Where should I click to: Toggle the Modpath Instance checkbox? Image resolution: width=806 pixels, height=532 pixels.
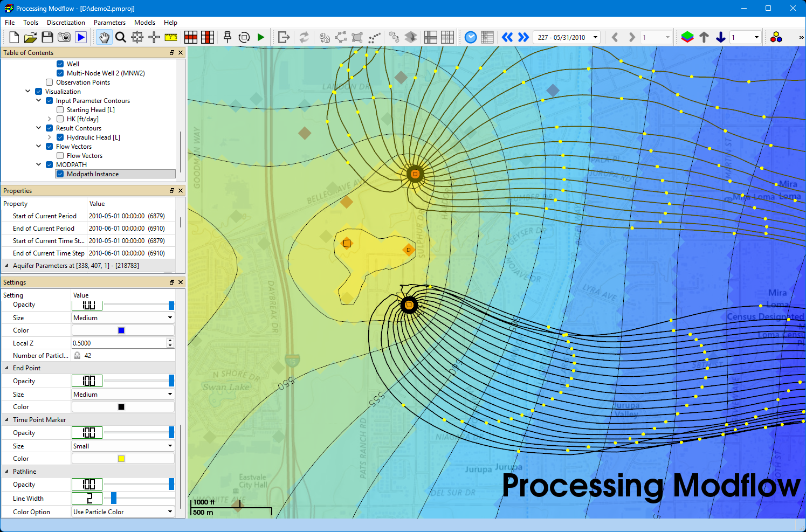point(60,174)
